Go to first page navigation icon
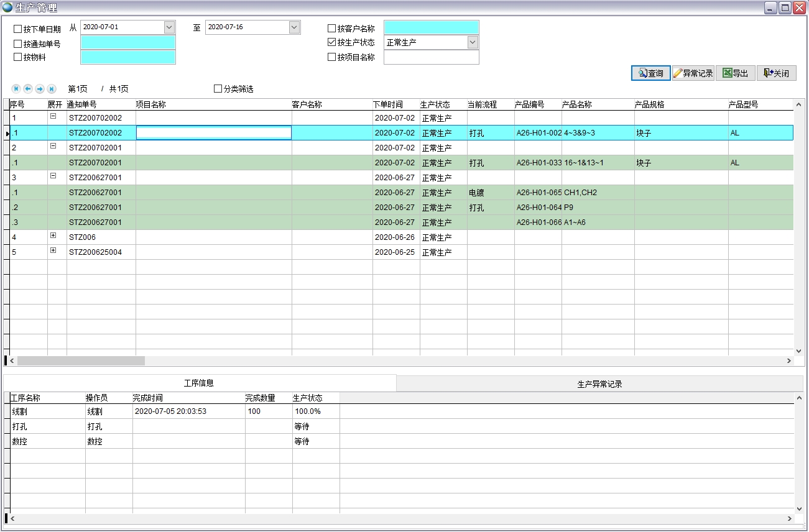The image size is (809, 532). tap(16, 89)
